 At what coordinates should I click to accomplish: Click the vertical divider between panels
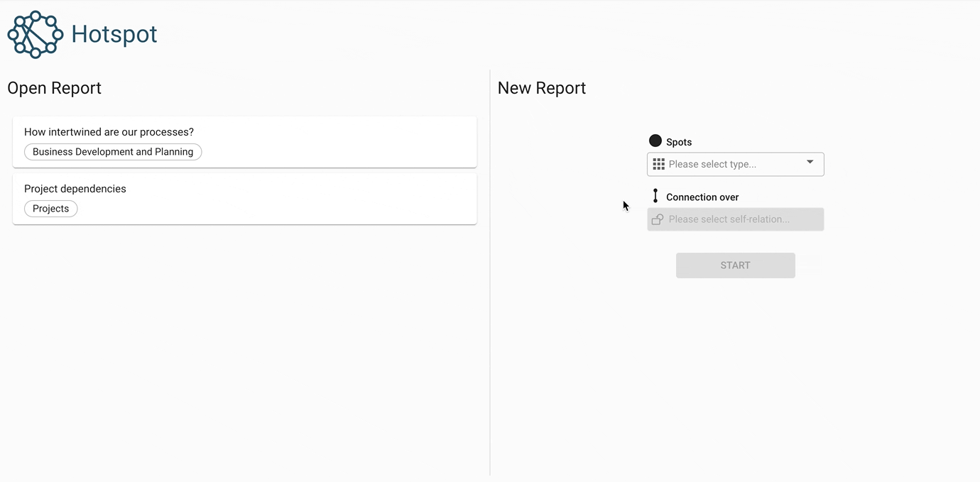click(x=490, y=284)
